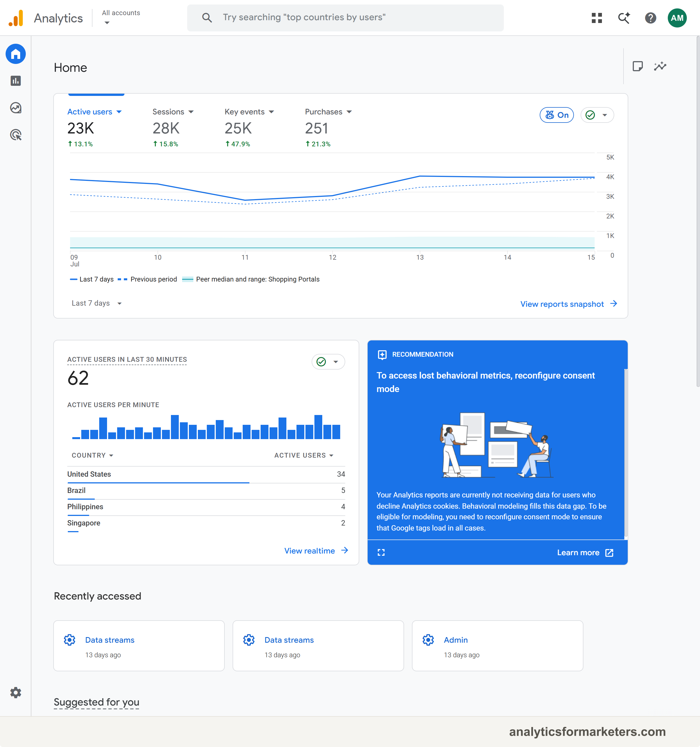Click the Previous period legend entry

[147, 279]
